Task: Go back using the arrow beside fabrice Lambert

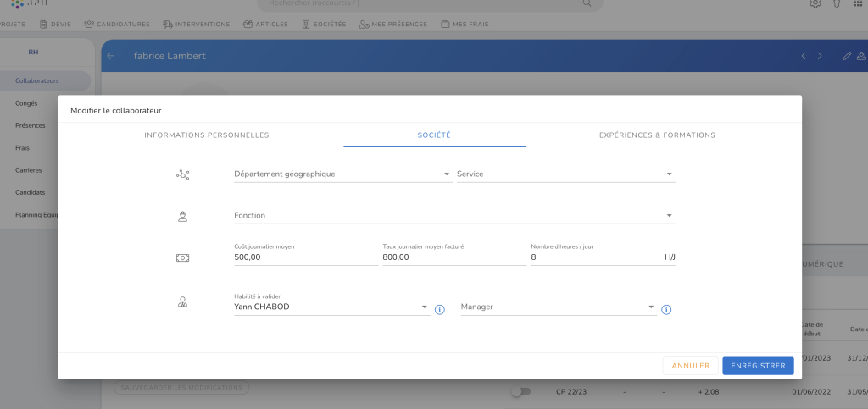Action: 110,56
